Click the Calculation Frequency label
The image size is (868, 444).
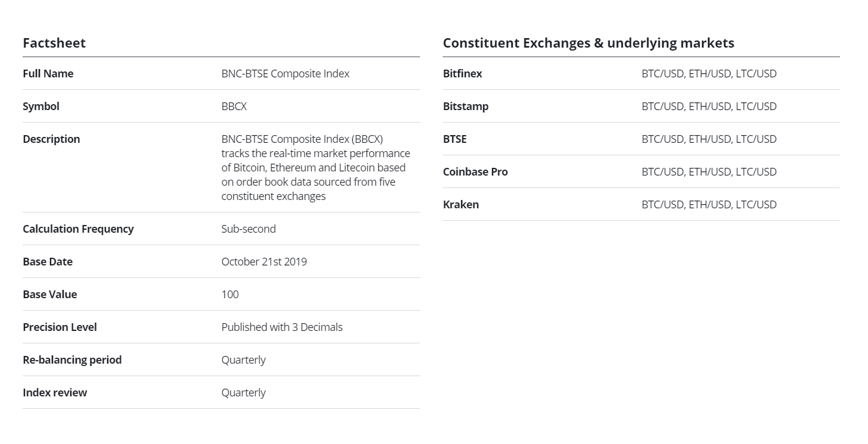(78, 229)
